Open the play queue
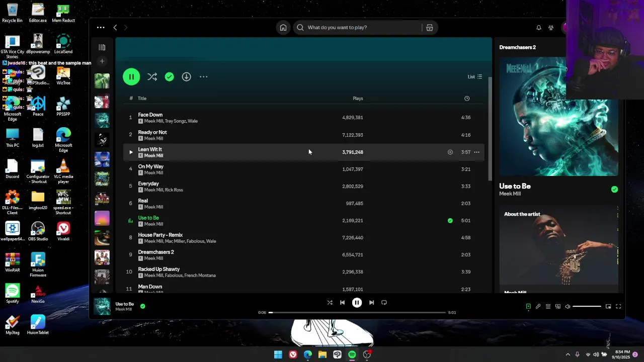This screenshot has width=644, height=362. [548, 307]
